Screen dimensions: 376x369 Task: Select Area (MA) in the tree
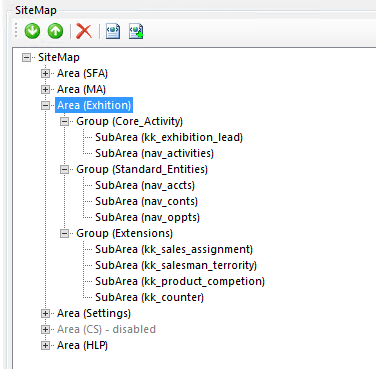[x=81, y=89]
